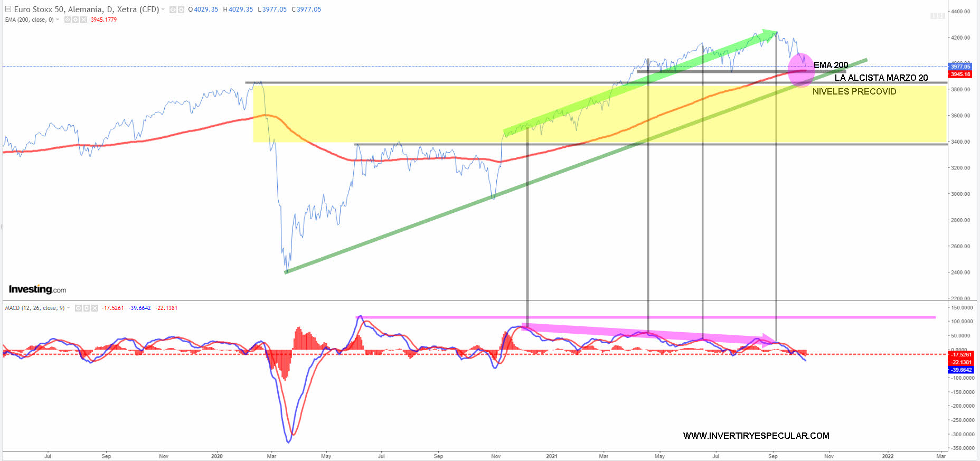Image resolution: width=980 pixels, height=461 pixels.
Task: Select the NIVELES PRECOVID text annotation
Action: click(x=854, y=91)
